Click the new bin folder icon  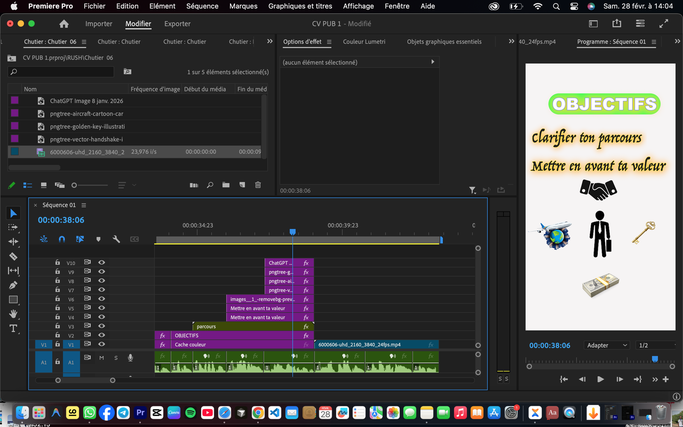226,185
